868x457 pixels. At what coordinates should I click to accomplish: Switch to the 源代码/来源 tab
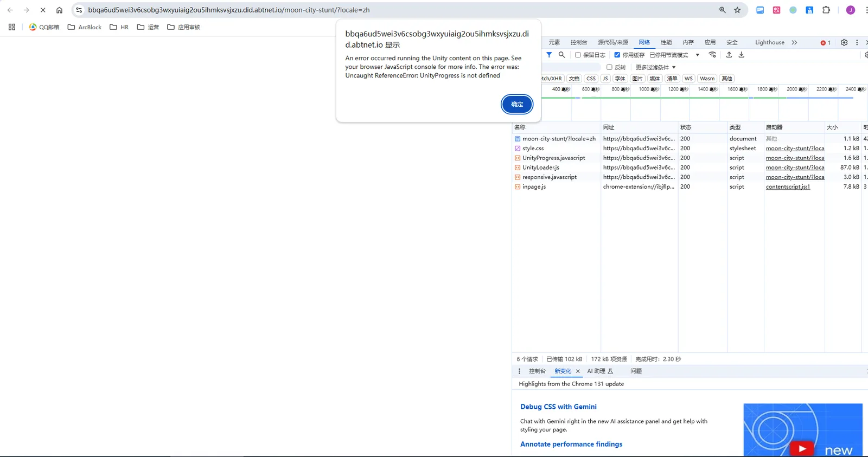613,42
